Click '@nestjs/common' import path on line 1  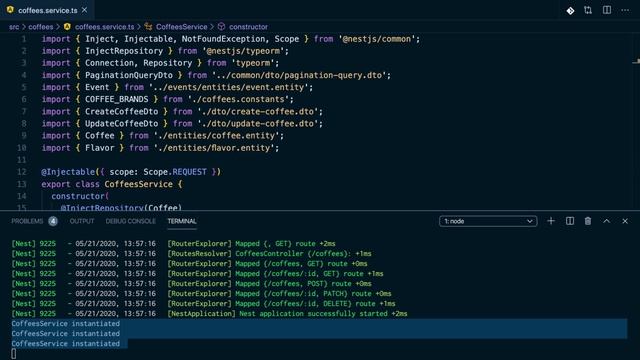pyautogui.click(x=377, y=39)
